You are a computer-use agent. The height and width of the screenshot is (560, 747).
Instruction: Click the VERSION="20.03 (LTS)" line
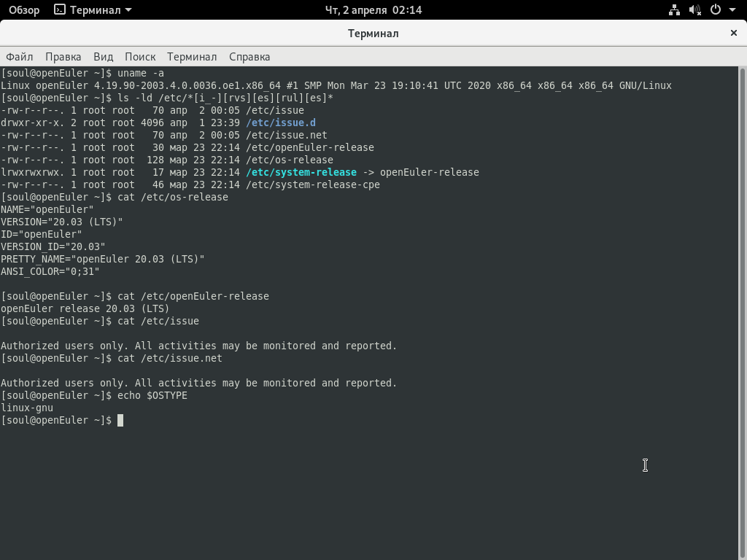coord(62,222)
